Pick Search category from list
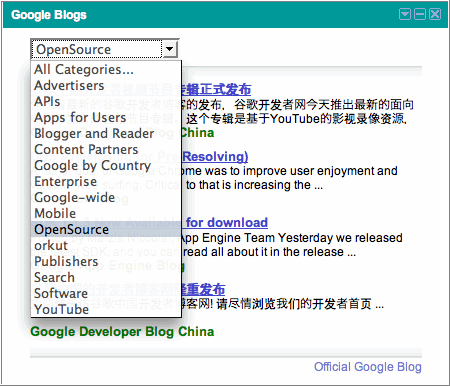The image size is (450, 386). pyautogui.click(x=106, y=277)
